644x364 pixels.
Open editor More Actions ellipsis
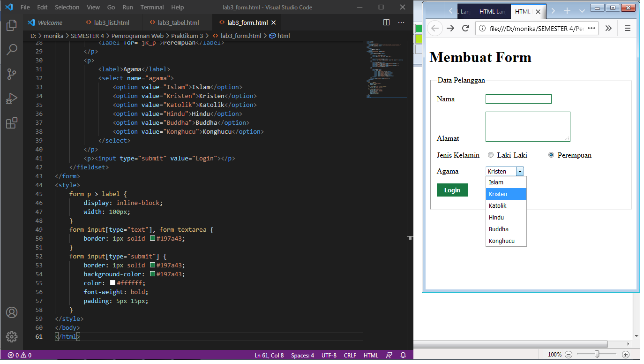tap(401, 23)
